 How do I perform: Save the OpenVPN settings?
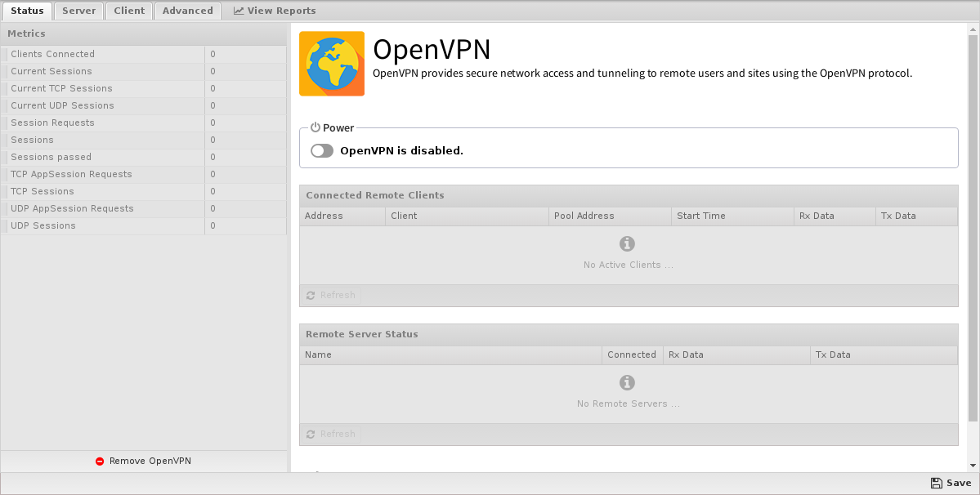click(x=951, y=483)
